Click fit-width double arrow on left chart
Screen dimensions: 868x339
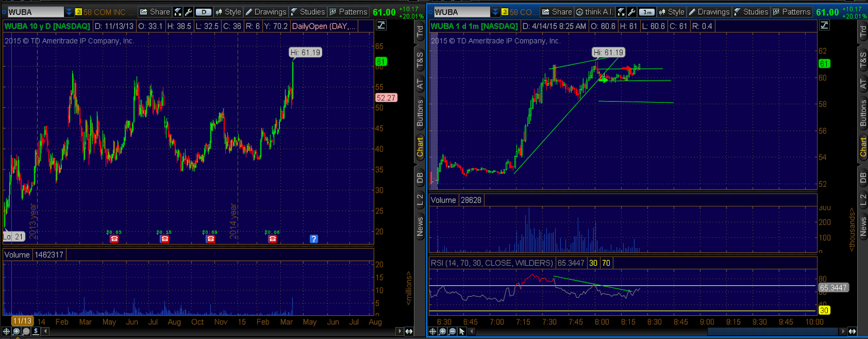tap(409, 331)
